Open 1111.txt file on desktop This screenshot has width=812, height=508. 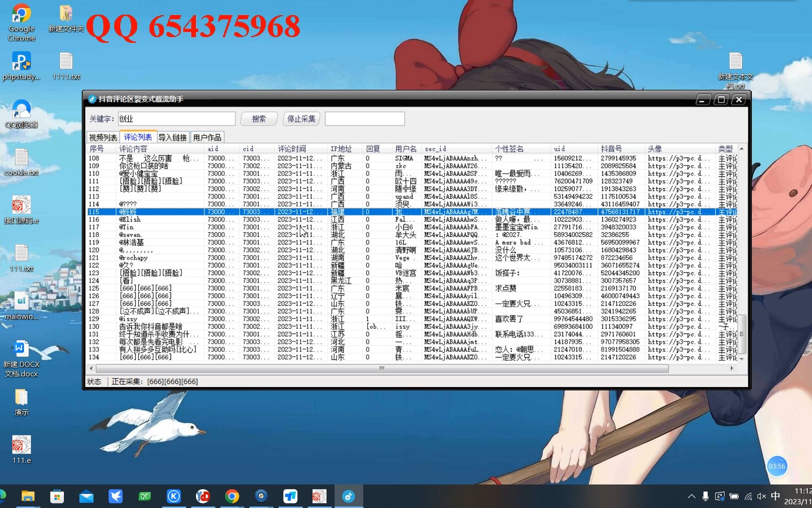coord(66,66)
